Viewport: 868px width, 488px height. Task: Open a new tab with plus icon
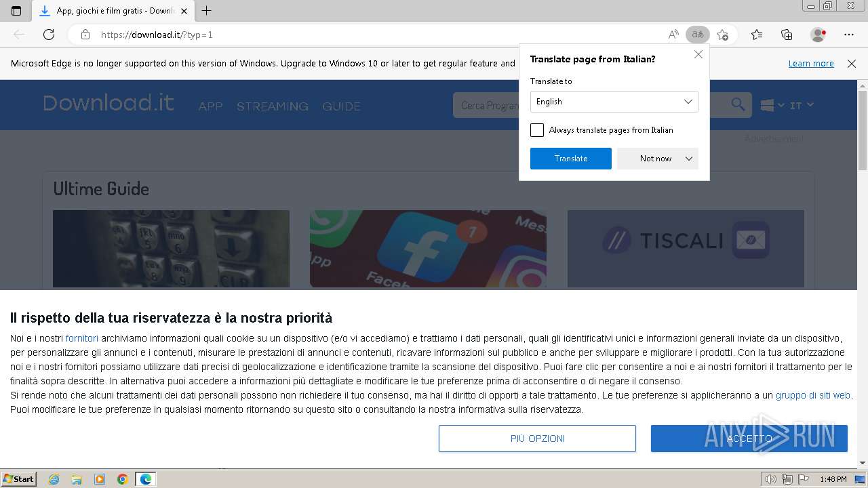[x=207, y=11]
